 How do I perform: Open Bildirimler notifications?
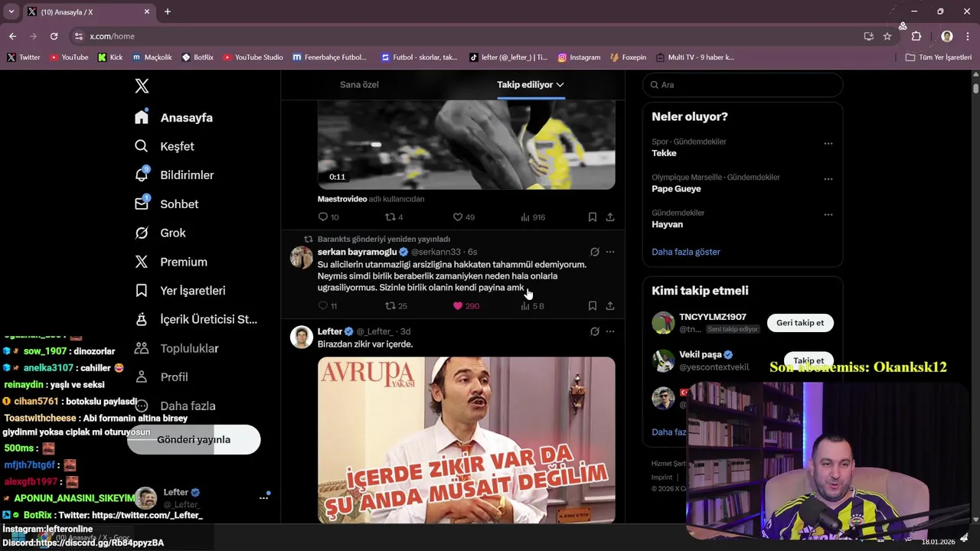[x=174, y=175]
